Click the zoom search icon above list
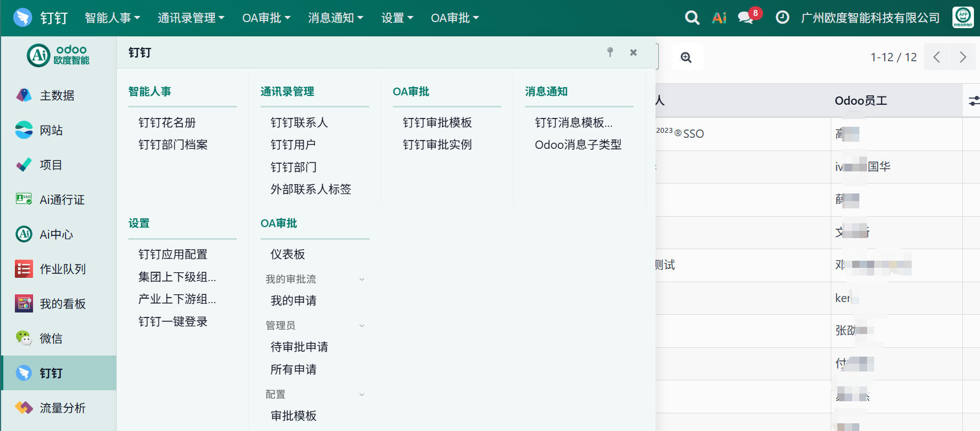The width and height of the screenshot is (980, 431). point(686,57)
